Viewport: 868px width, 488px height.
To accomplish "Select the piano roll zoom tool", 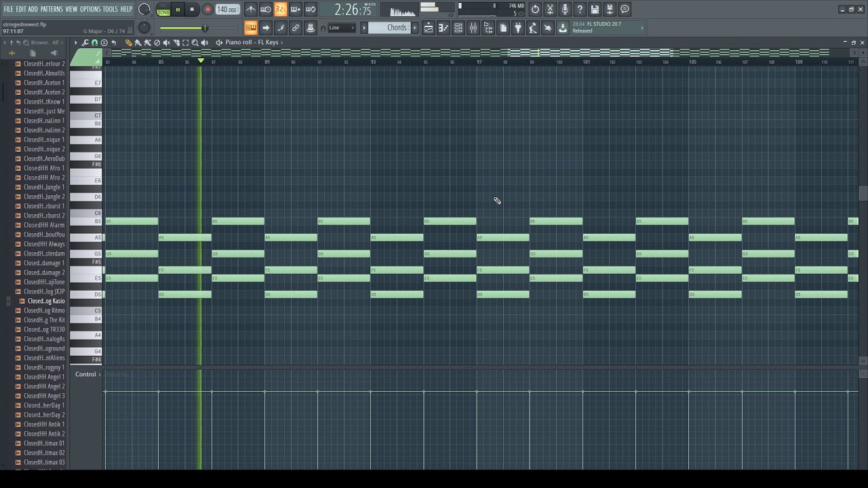I will click(195, 42).
